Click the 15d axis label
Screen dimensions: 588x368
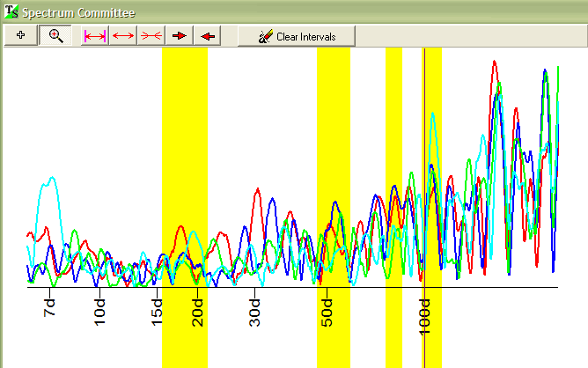pyautogui.click(x=157, y=313)
